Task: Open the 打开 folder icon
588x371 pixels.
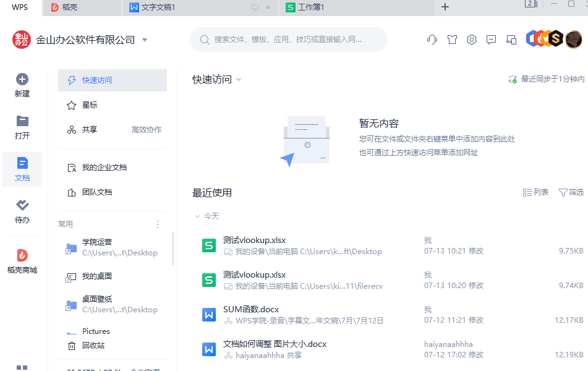Action: point(22,121)
